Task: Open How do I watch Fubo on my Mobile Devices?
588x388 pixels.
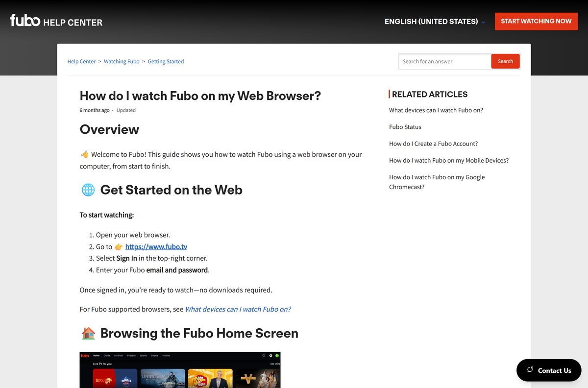Action: (449, 160)
